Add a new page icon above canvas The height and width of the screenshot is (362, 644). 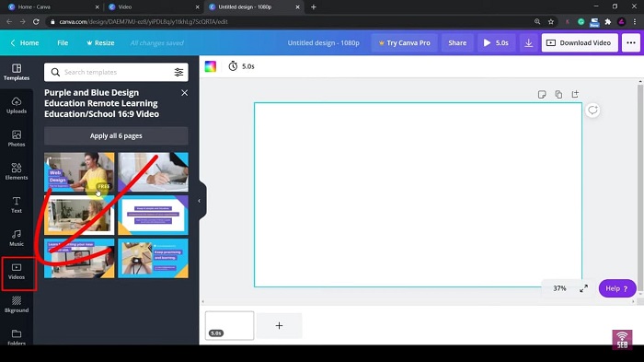coord(575,94)
